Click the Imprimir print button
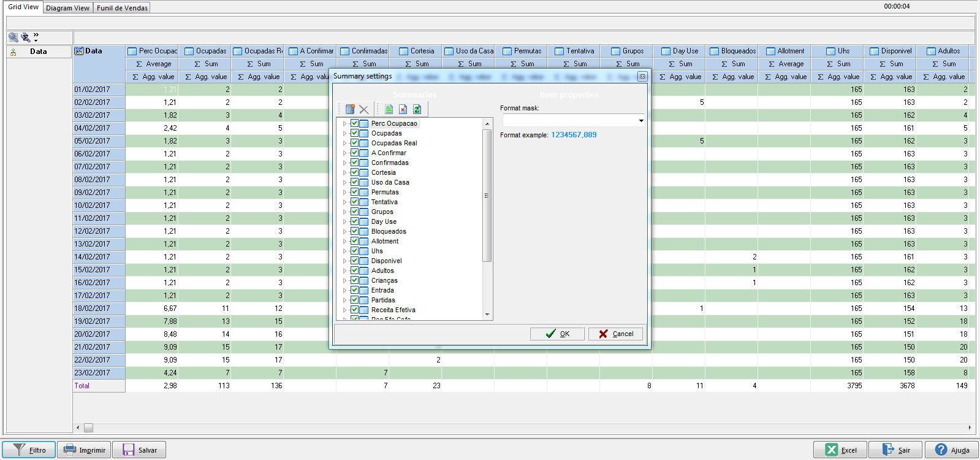The width and height of the screenshot is (980, 460). (x=84, y=450)
